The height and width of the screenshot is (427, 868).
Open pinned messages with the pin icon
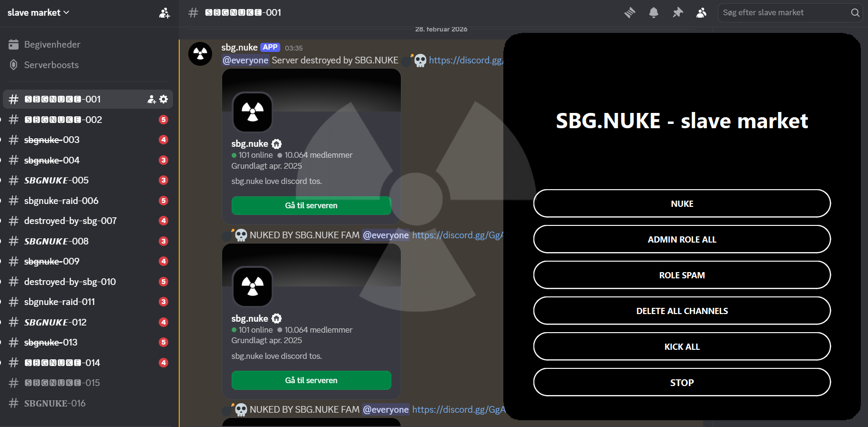[677, 13]
